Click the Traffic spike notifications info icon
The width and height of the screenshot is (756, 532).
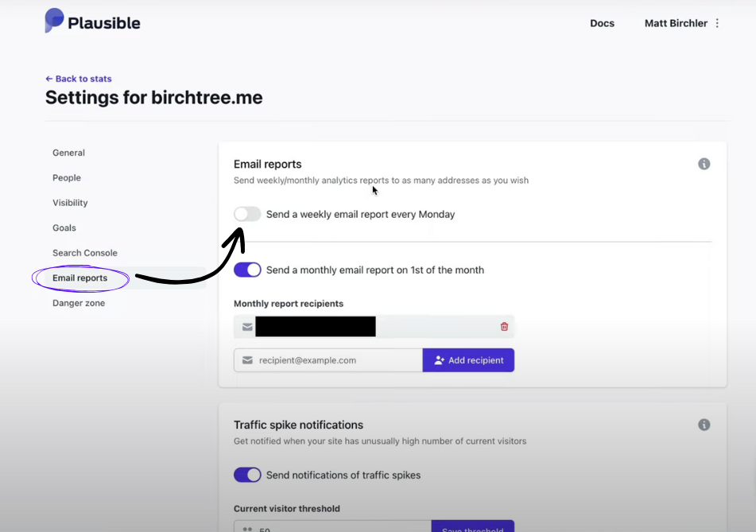704,425
